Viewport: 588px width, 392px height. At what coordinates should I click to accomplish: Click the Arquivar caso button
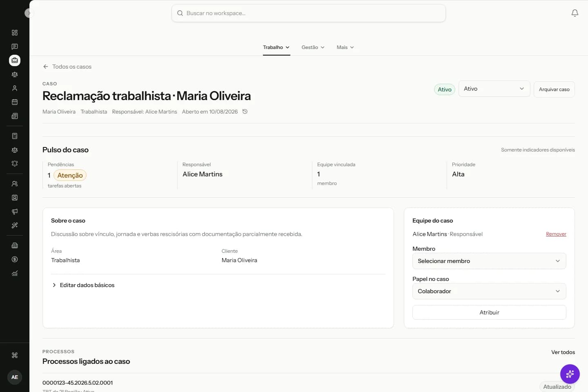click(554, 89)
